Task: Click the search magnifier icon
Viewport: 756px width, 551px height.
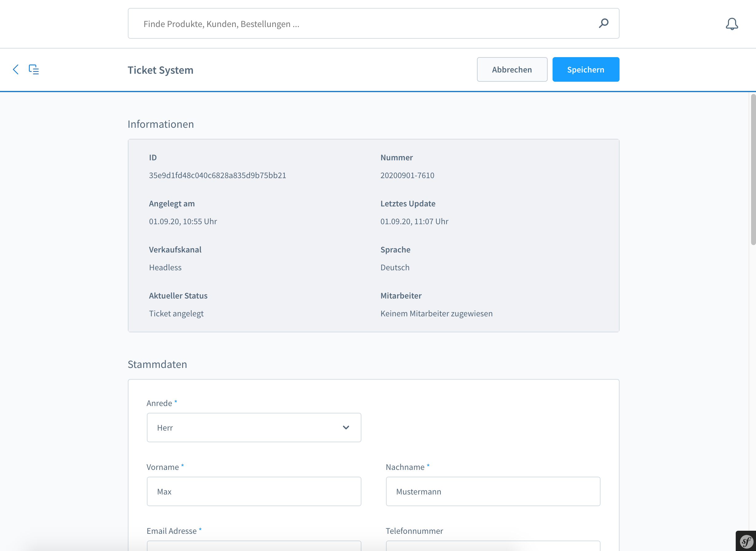Action: (x=604, y=23)
